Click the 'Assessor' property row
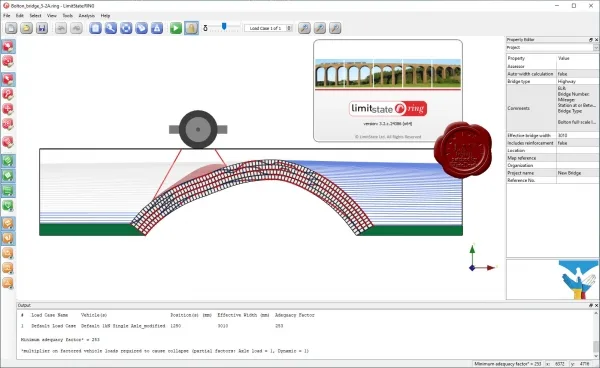The height and width of the screenshot is (368, 600). pos(553,66)
